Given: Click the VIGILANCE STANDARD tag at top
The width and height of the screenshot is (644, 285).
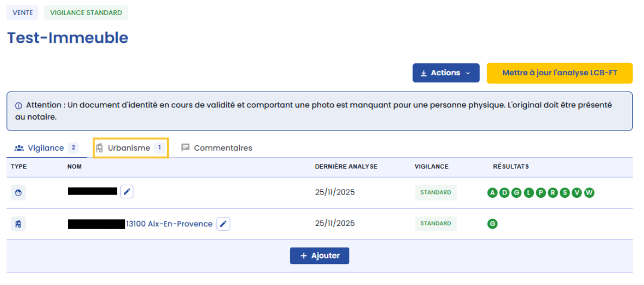Looking at the screenshot, I should [x=86, y=13].
